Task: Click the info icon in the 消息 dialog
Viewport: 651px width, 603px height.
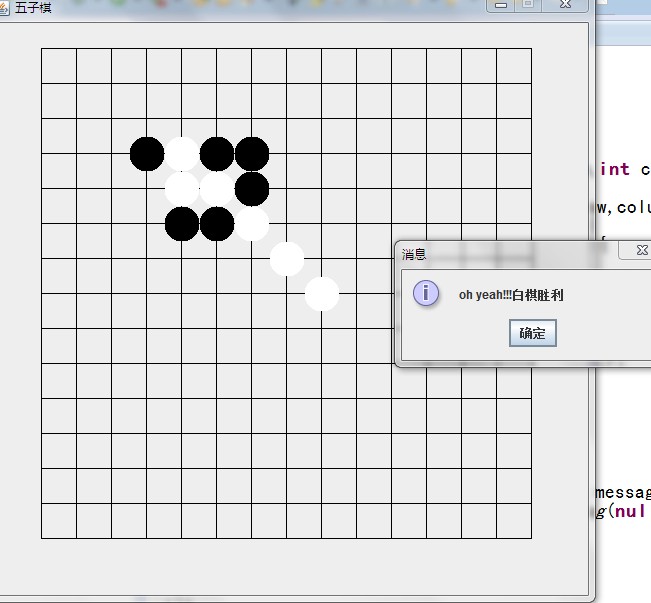Action: 426,293
